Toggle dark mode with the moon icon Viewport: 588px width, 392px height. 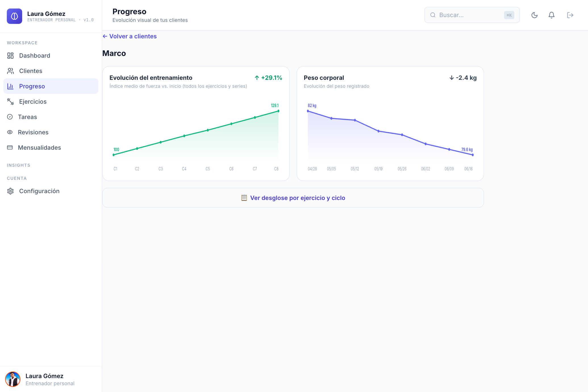click(x=535, y=15)
